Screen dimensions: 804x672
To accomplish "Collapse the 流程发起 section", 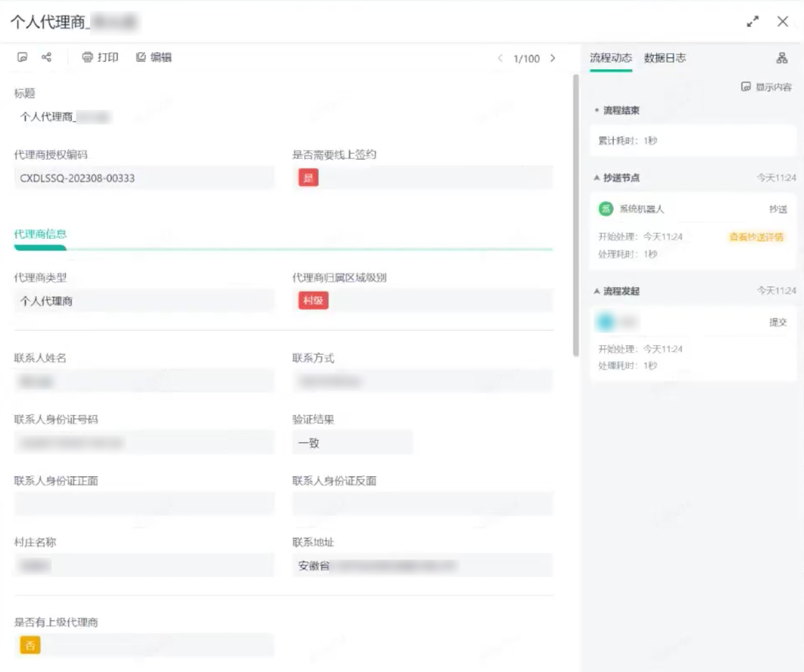I will [x=597, y=291].
